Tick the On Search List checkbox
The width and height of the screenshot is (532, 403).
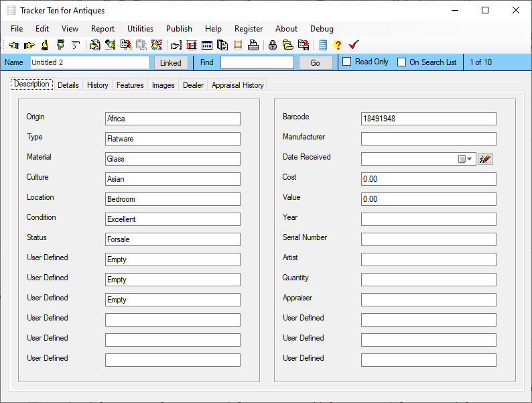click(402, 62)
